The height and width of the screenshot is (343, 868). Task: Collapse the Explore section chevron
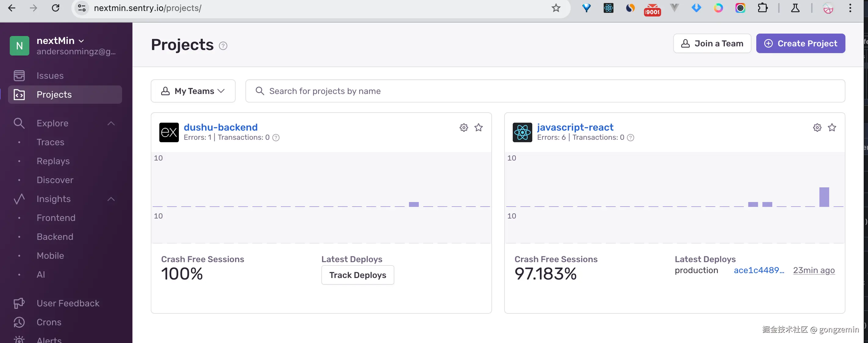click(x=111, y=123)
